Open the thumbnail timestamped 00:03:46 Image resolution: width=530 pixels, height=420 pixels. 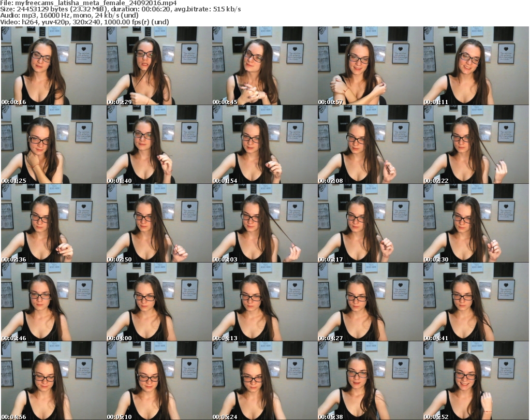pos(53,302)
